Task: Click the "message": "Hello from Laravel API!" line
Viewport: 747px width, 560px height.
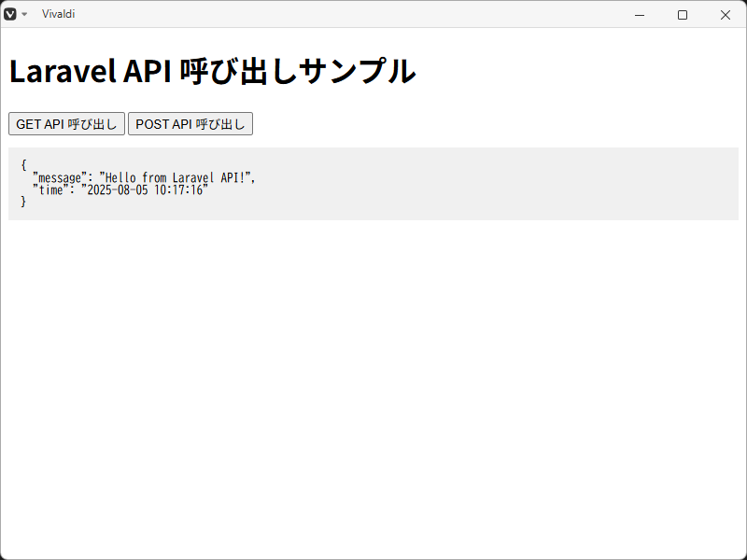Action: pos(144,178)
